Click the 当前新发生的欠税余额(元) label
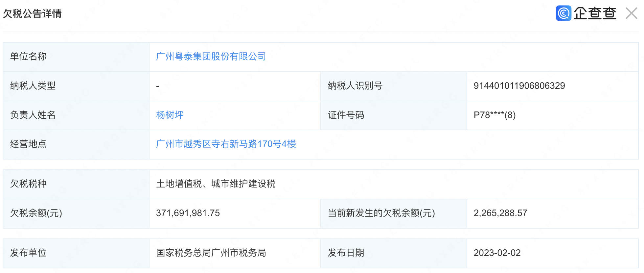Screen dimensions: 644x273 381,213
